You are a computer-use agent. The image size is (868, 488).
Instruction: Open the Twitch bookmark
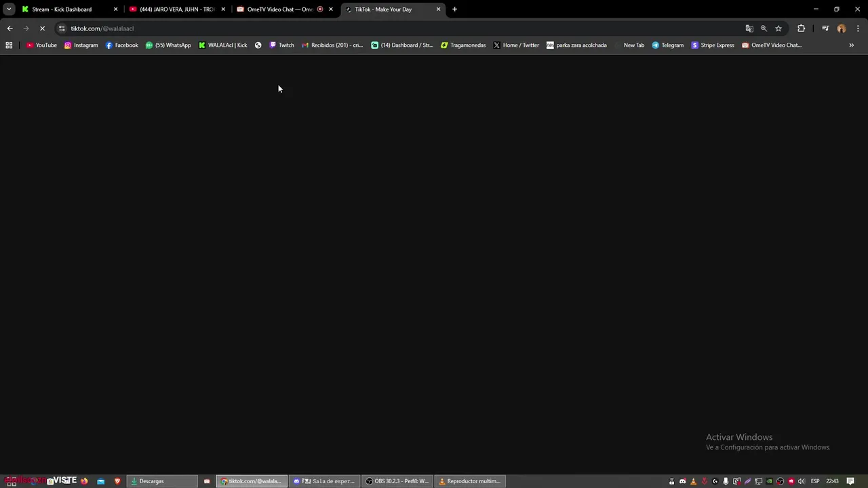[x=282, y=45]
